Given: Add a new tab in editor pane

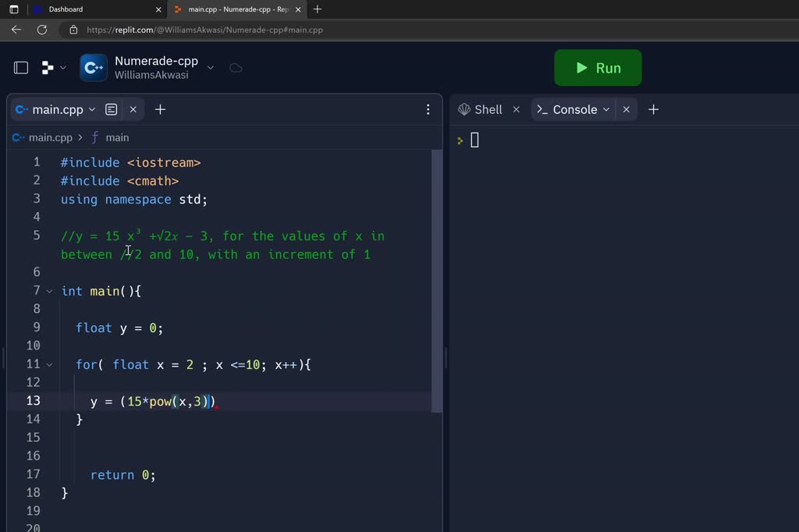Looking at the screenshot, I should [x=160, y=110].
